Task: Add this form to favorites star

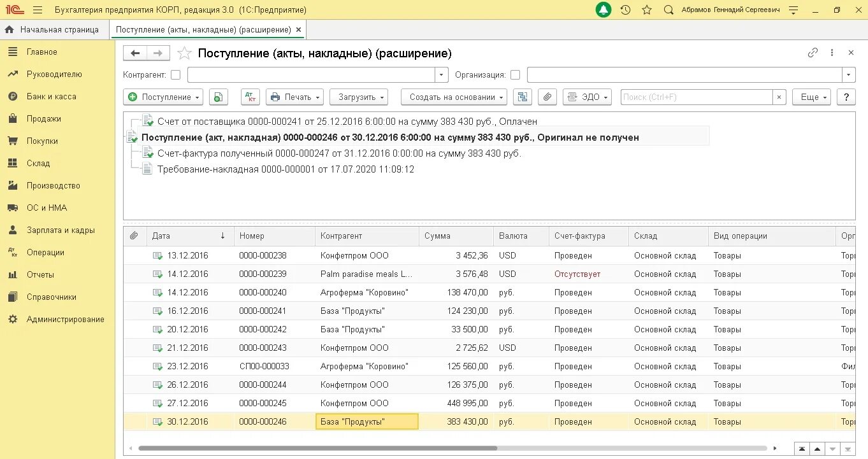Action: pyautogui.click(x=184, y=53)
